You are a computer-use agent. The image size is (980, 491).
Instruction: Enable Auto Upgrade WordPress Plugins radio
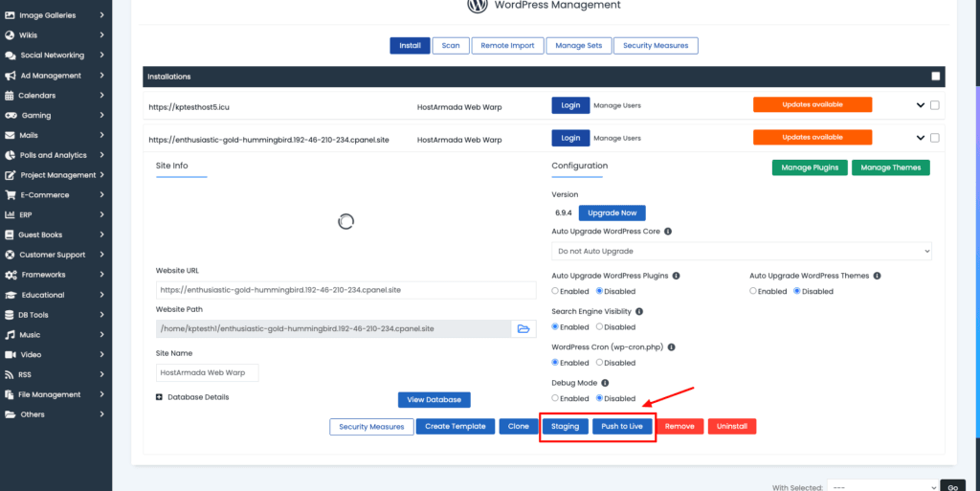pyautogui.click(x=555, y=291)
